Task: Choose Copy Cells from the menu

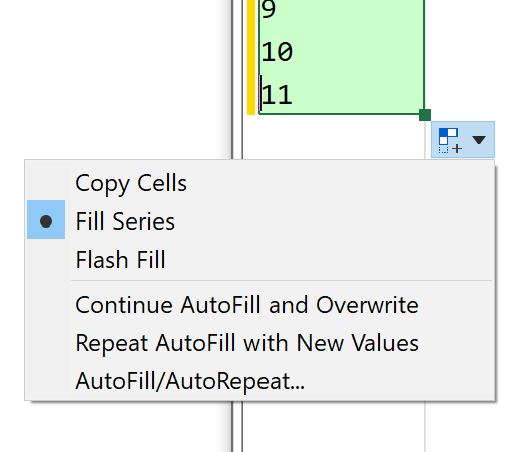Action: tap(131, 183)
